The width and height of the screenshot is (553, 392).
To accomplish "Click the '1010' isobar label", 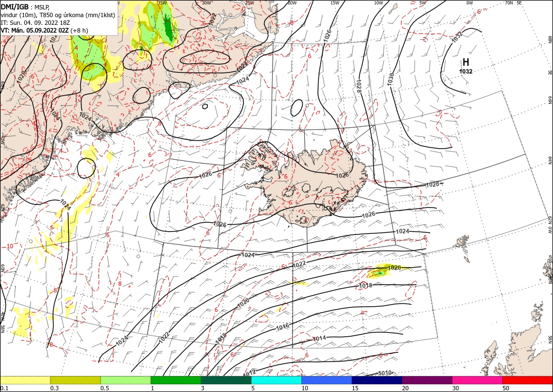I will tap(385, 373).
